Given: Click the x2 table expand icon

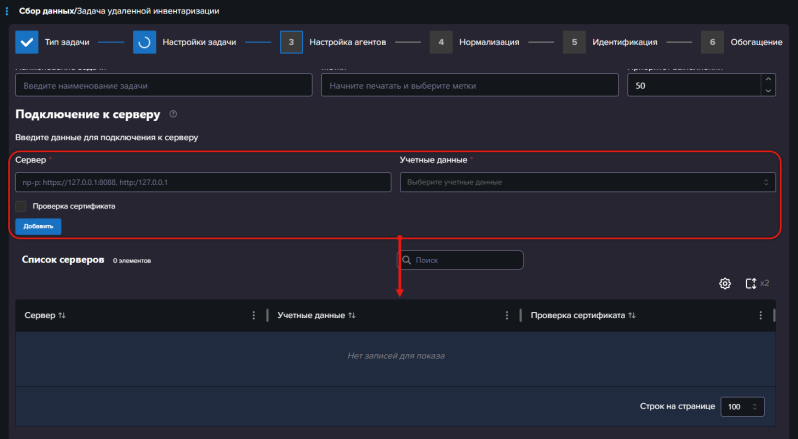Looking at the screenshot, I should tap(751, 284).
